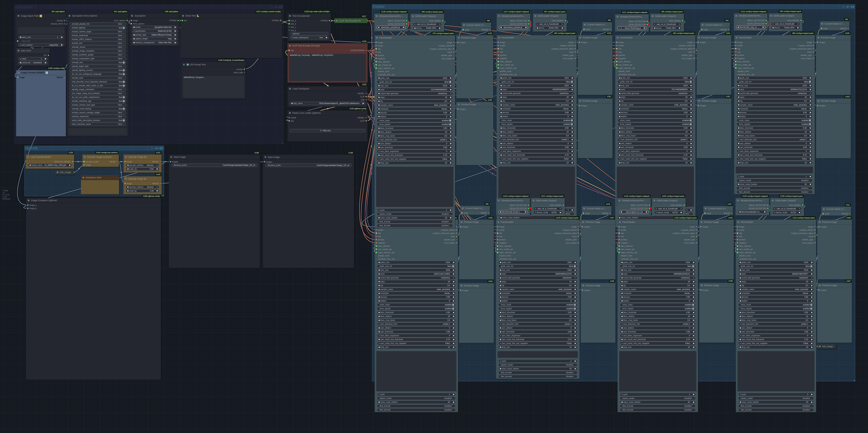Image resolution: width=868 pixels, height=433 pixels.
Task: Click the bypass arrow icon in the Detailer group header
Action: pyautogui.click(x=848, y=7)
